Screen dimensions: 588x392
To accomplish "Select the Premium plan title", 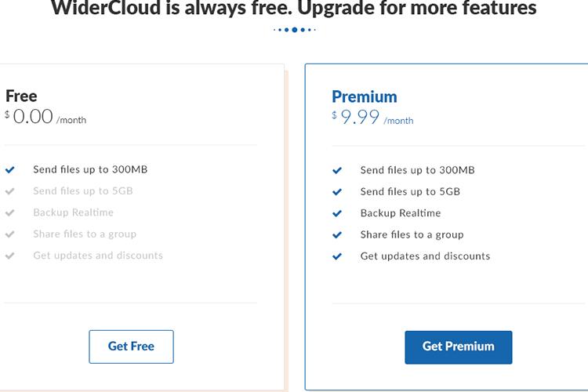I will point(365,96).
